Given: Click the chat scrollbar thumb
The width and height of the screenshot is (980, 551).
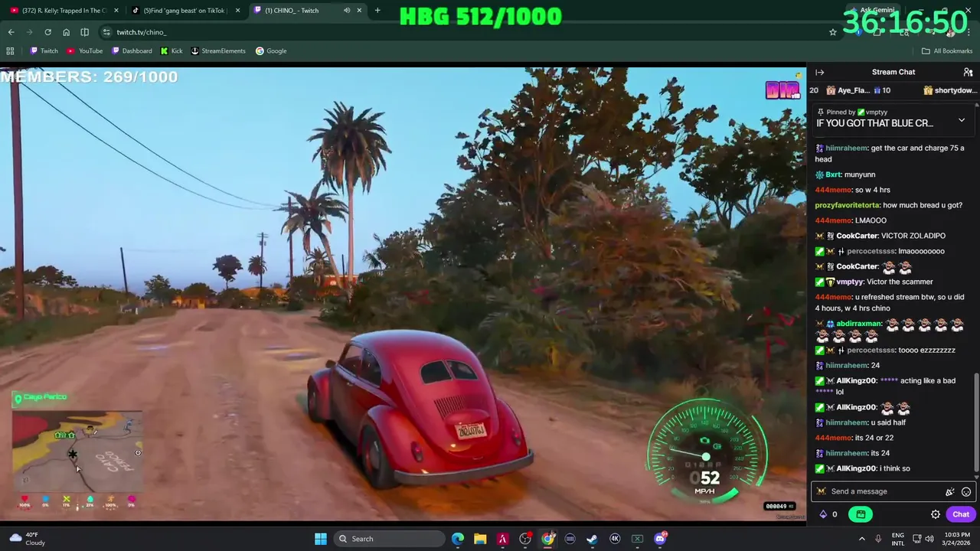Looking at the screenshot, I should point(976,422).
